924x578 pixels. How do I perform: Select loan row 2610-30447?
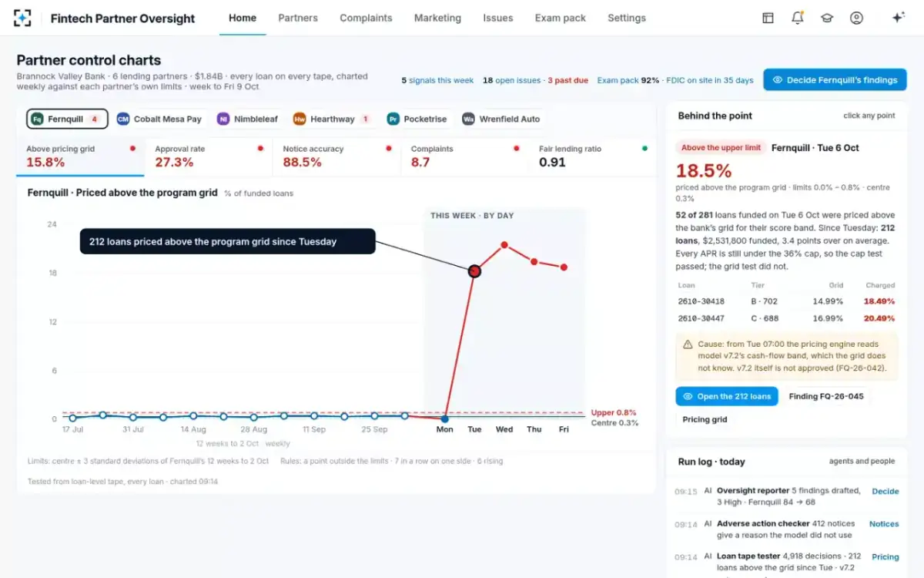(786, 318)
